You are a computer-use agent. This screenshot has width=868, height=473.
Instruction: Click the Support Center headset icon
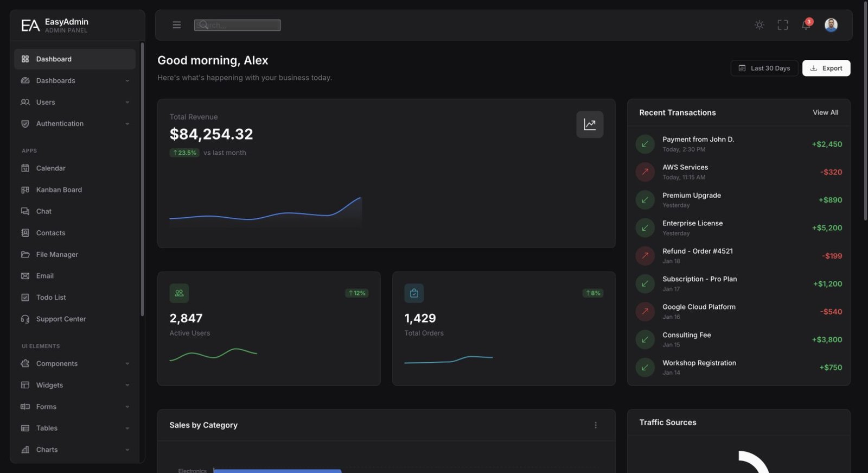point(25,319)
